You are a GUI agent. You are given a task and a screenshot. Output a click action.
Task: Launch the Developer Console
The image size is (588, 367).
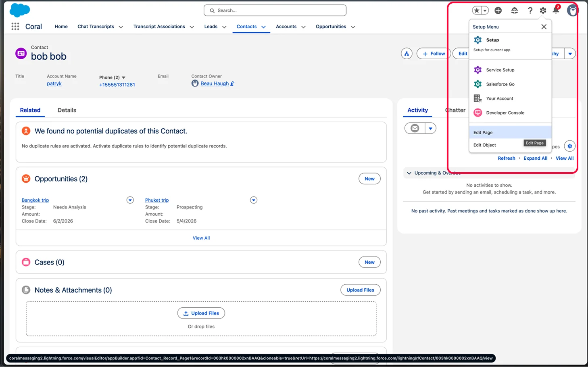point(510,113)
